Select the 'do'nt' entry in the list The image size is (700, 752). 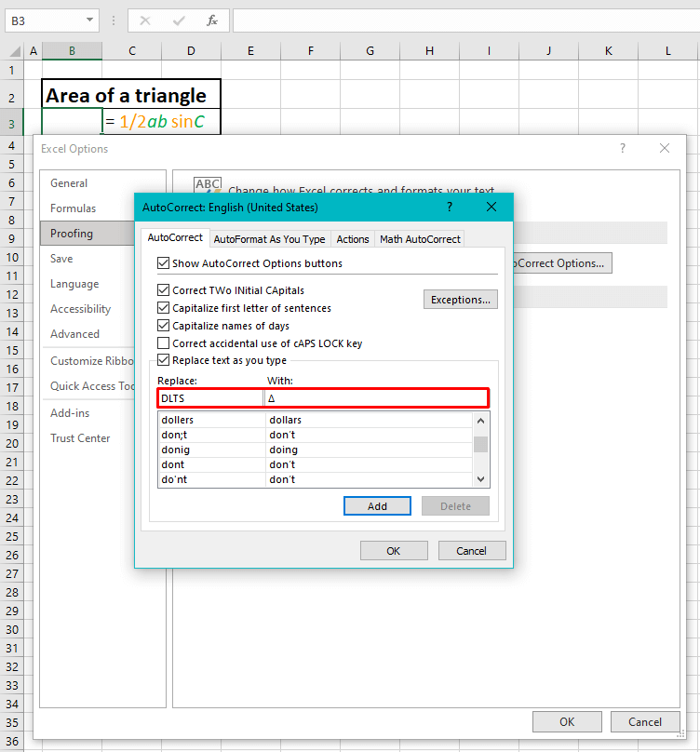[316, 479]
